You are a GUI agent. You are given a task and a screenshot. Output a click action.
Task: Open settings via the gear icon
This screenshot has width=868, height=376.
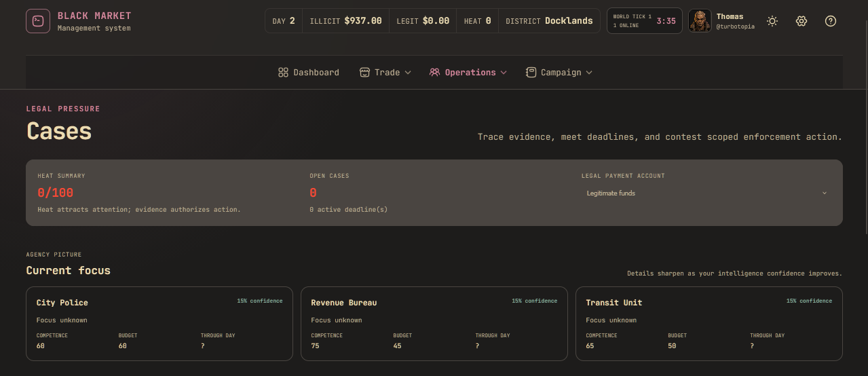point(801,21)
